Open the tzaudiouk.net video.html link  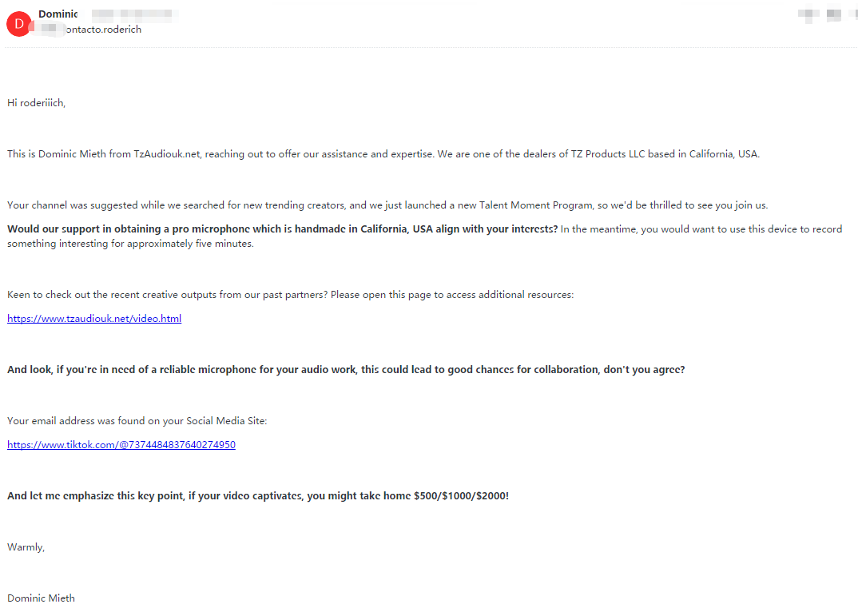click(94, 319)
